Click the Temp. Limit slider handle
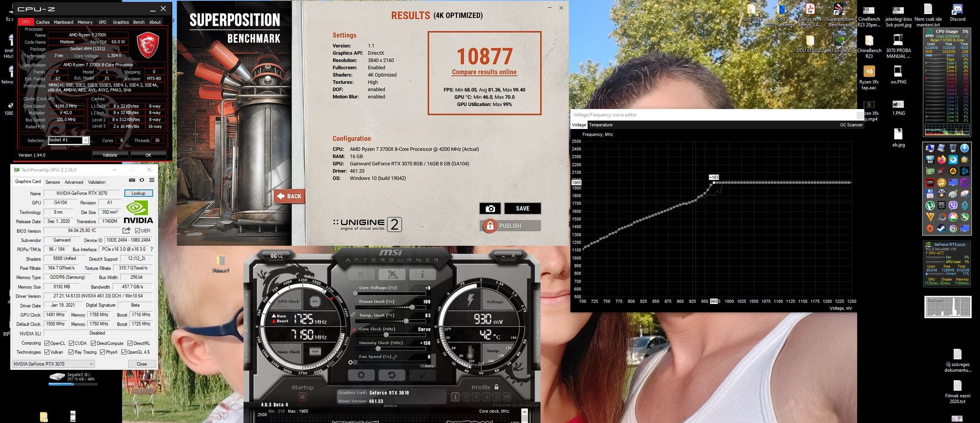This screenshot has height=423, width=980. (406, 321)
